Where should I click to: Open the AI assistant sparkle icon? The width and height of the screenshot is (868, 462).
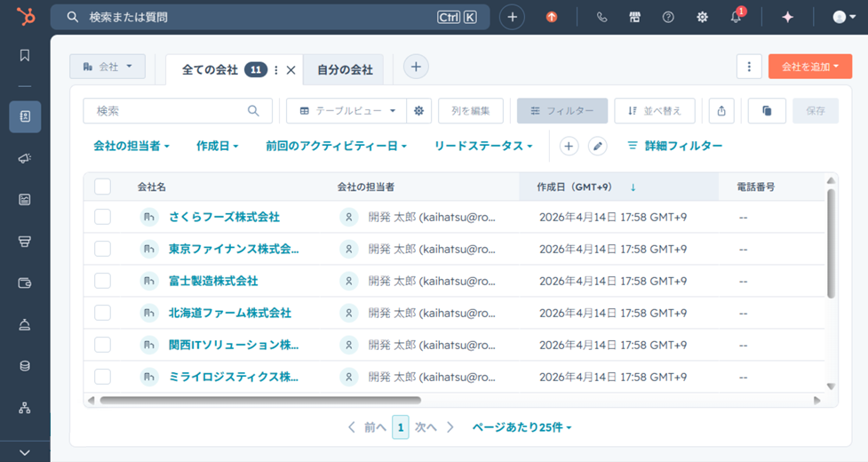click(787, 17)
